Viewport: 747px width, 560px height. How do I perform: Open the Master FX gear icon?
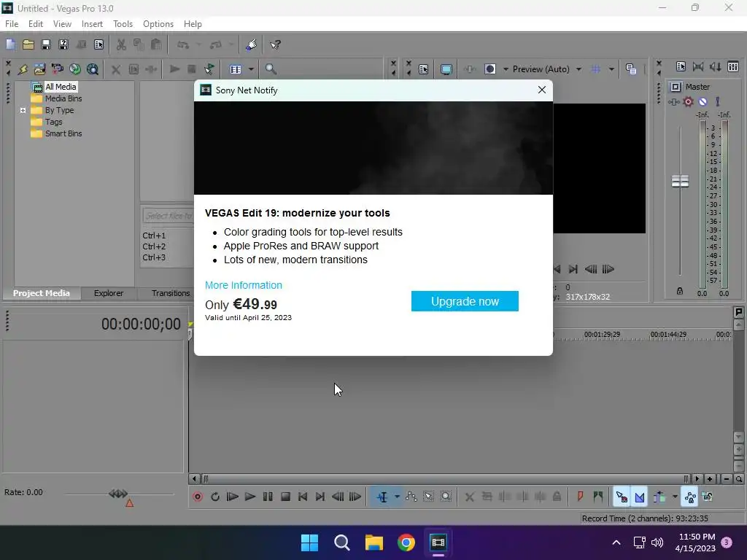pos(688,102)
